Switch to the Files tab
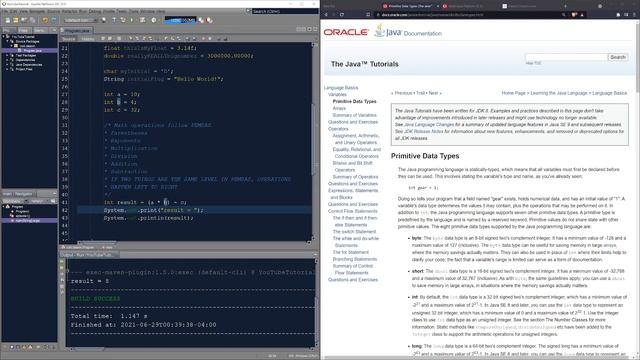The height and width of the screenshot is (360, 640). tap(23, 31)
